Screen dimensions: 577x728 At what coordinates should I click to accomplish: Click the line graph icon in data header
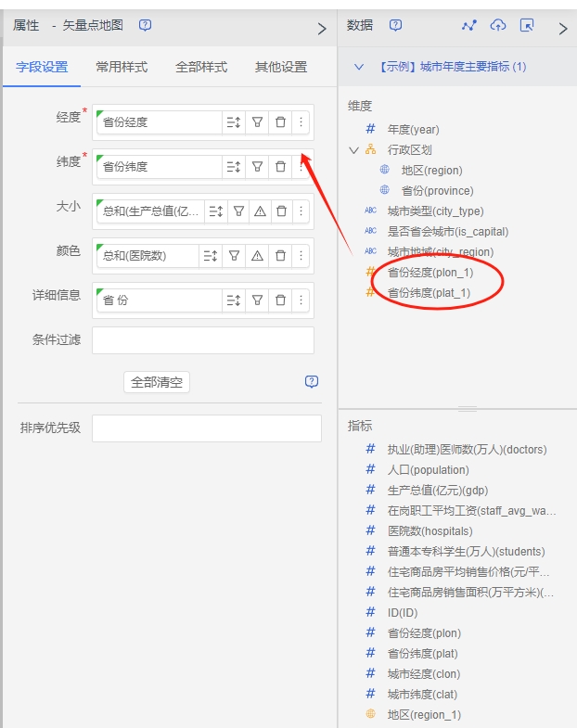[468, 26]
